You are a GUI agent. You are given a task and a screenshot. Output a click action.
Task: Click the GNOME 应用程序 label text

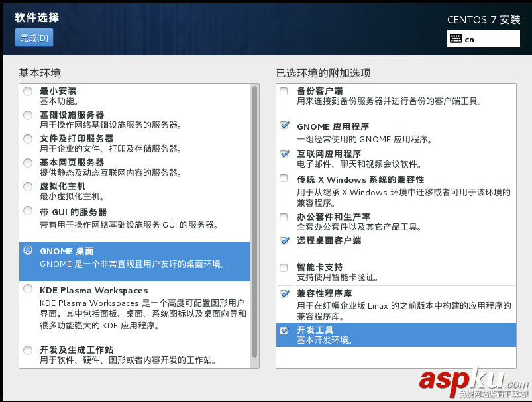click(333, 127)
